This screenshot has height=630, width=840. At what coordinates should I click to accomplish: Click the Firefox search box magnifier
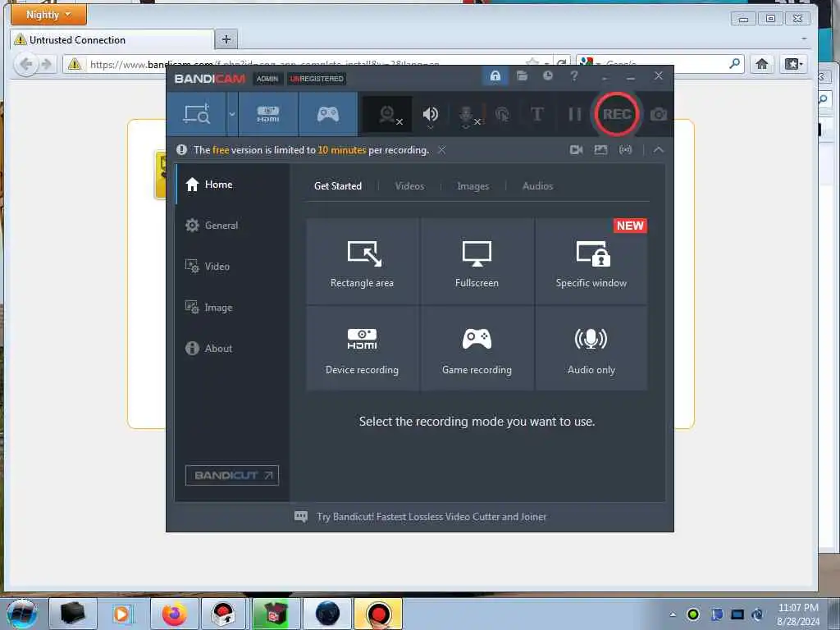[734, 64]
